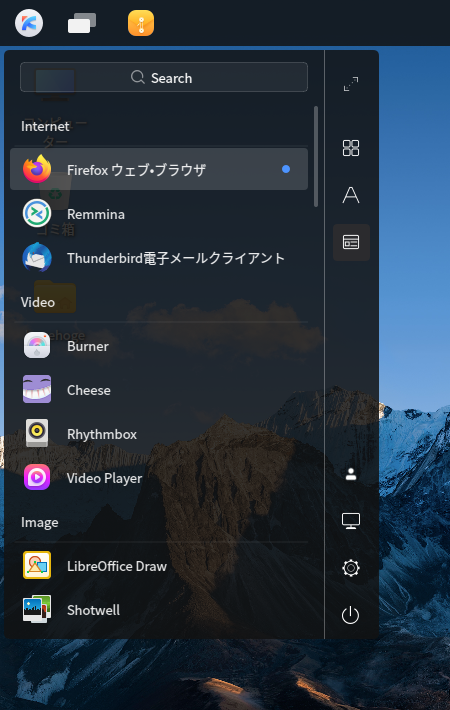Click inside the Search field

164,77
